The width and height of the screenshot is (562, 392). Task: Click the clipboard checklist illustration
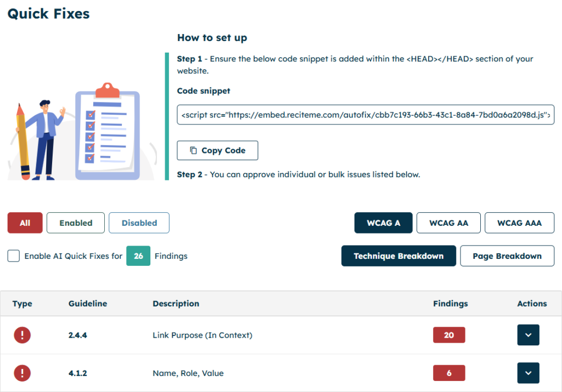coord(106,132)
